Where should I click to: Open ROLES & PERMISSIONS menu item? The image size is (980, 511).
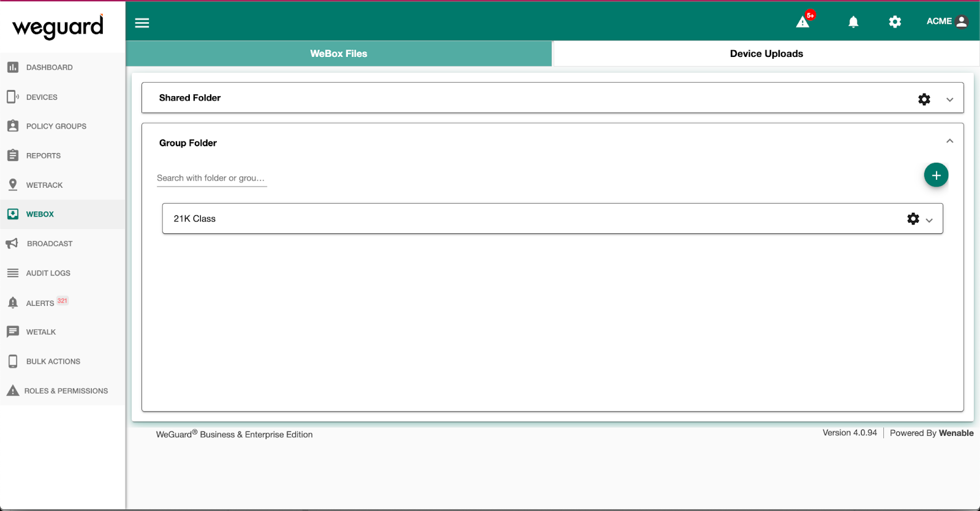tap(66, 390)
